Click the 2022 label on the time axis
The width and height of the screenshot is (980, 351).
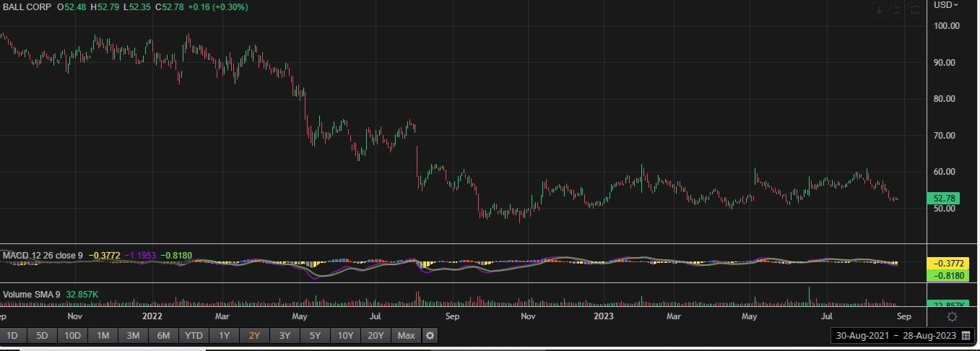click(x=152, y=316)
